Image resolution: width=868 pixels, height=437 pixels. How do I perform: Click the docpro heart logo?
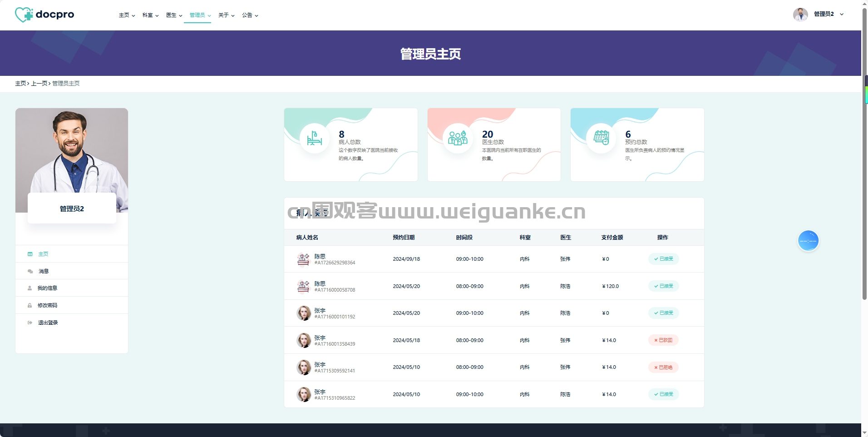click(24, 15)
